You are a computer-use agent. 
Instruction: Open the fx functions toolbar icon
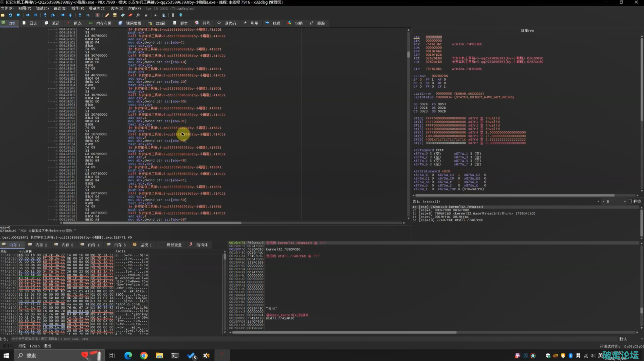coord(138,15)
